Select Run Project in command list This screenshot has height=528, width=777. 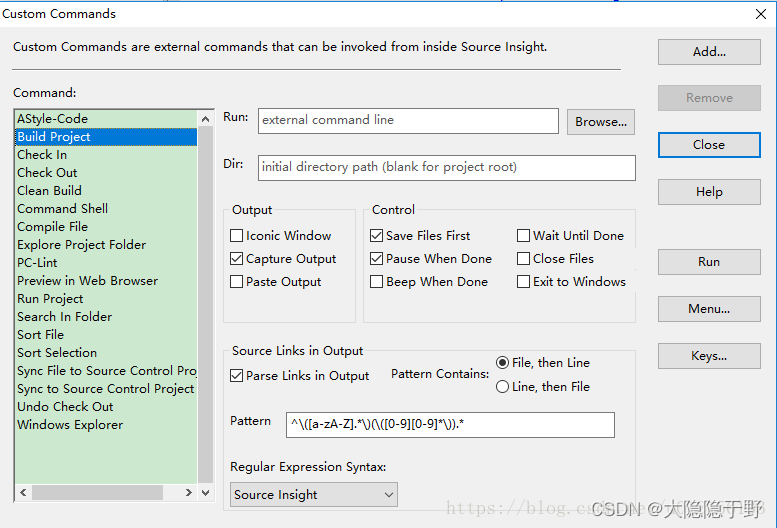106,299
